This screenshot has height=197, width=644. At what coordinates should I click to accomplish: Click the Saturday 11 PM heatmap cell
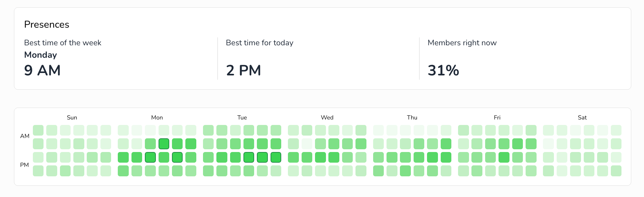coord(616,171)
